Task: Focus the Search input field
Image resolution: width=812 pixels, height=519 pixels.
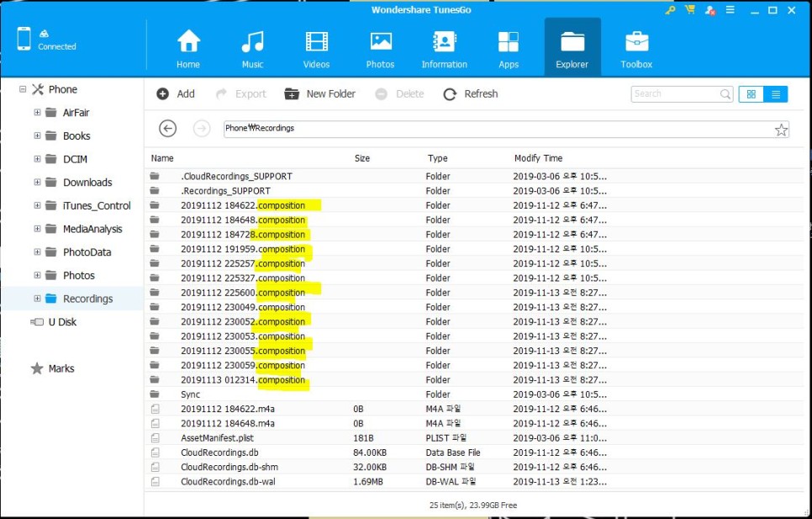Action: tap(674, 93)
